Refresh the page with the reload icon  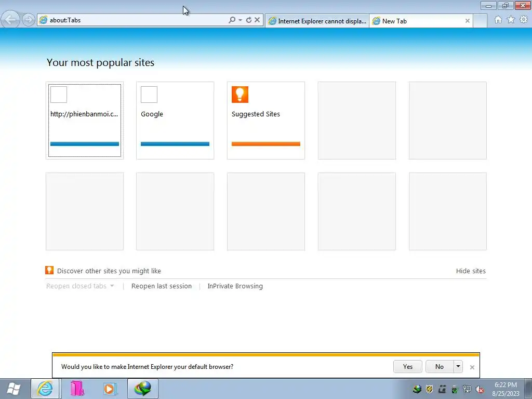click(x=249, y=20)
